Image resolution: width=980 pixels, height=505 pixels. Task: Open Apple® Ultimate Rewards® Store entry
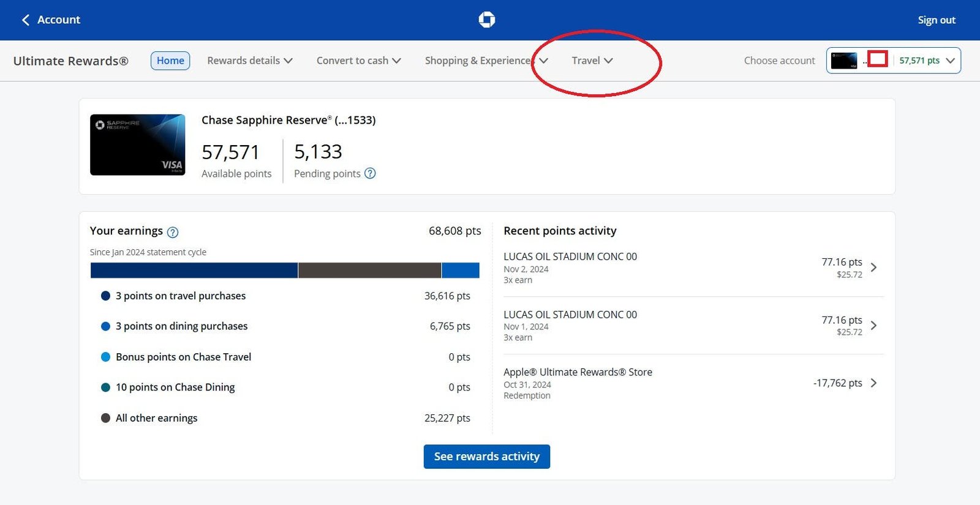click(693, 383)
